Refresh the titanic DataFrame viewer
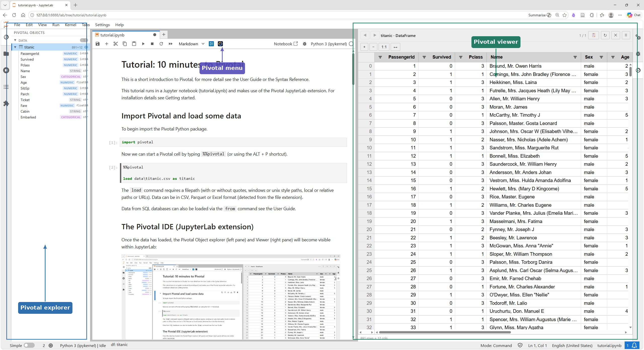This screenshot has width=644, height=350. click(605, 35)
